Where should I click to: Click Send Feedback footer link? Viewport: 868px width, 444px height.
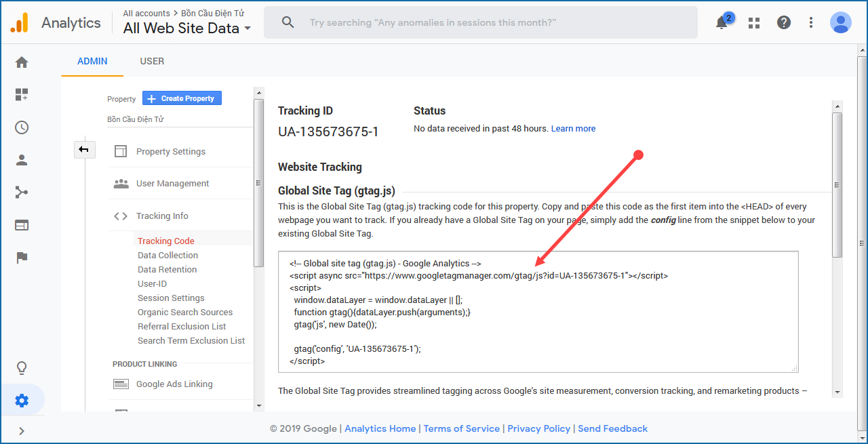click(613, 428)
